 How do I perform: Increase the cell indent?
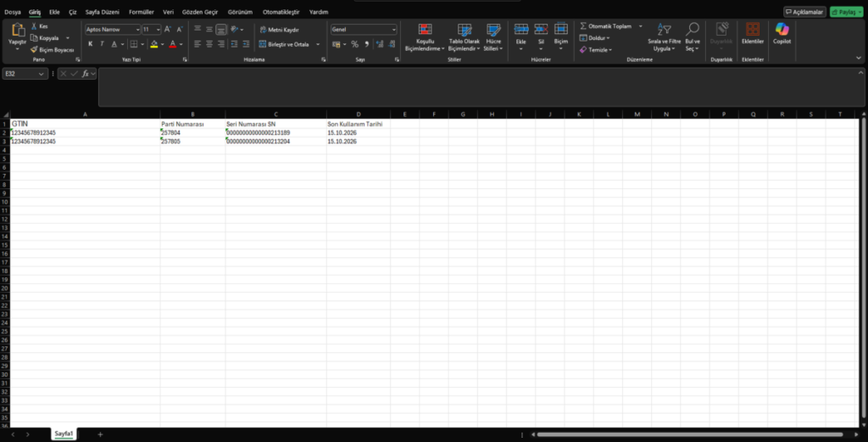pyautogui.click(x=246, y=44)
